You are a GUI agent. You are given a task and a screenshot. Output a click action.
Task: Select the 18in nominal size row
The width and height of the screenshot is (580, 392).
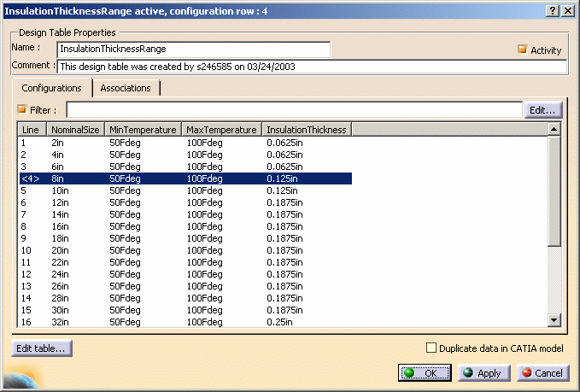185,238
